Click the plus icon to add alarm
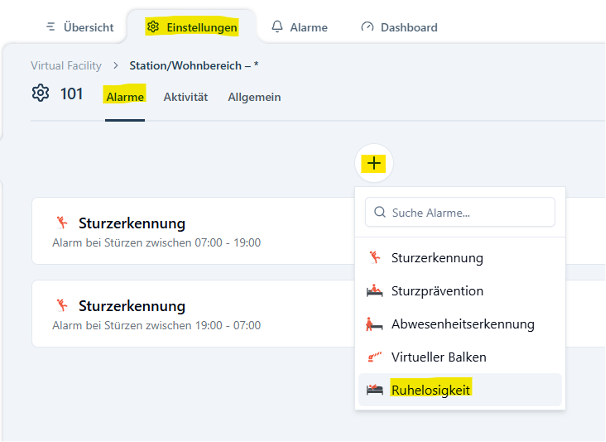Image resolution: width=606 pixels, height=442 pixels. pyautogui.click(x=374, y=163)
